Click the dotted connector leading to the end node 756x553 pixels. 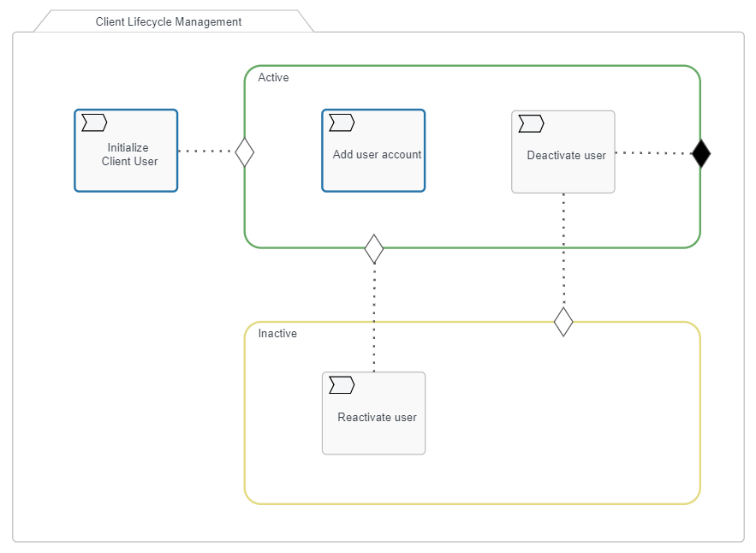click(659, 153)
